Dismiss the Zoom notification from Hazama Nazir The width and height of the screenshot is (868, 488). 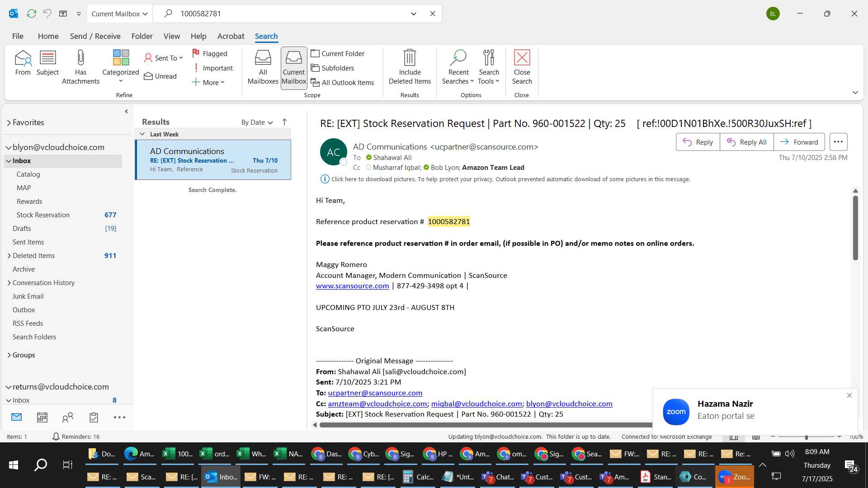(849, 395)
